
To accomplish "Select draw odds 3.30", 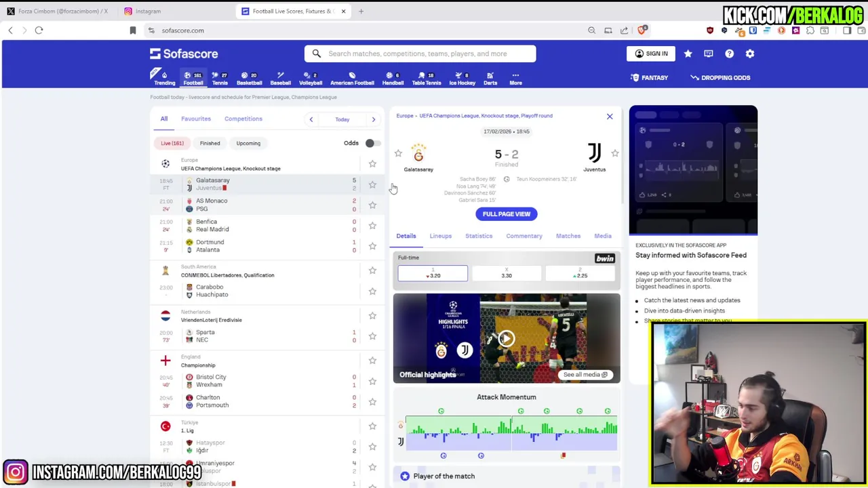I will click(507, 273).
